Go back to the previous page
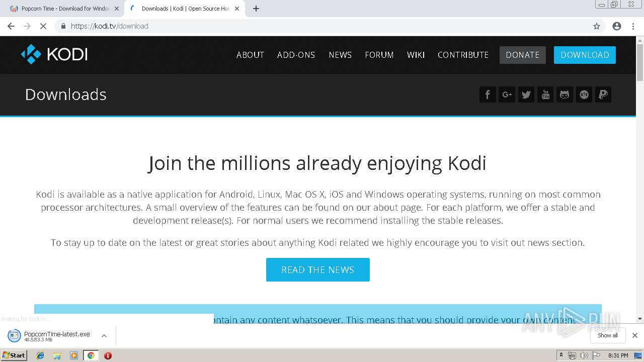644x362 pixels. coord(11,26)
